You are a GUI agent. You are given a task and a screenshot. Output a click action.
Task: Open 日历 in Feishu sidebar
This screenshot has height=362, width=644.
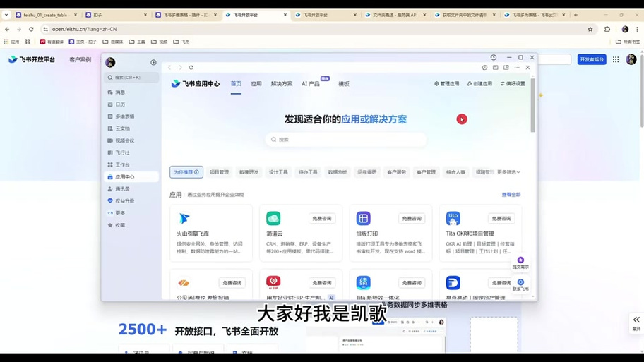coord(131,104)
